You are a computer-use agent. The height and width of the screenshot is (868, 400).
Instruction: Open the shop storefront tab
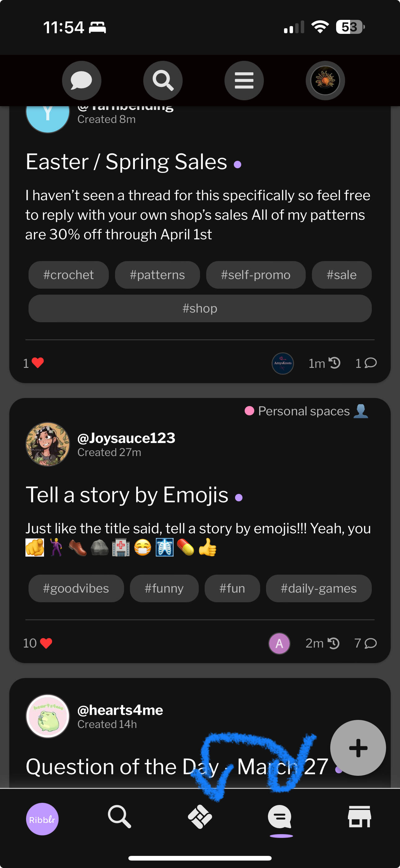[x=359, y=816]
